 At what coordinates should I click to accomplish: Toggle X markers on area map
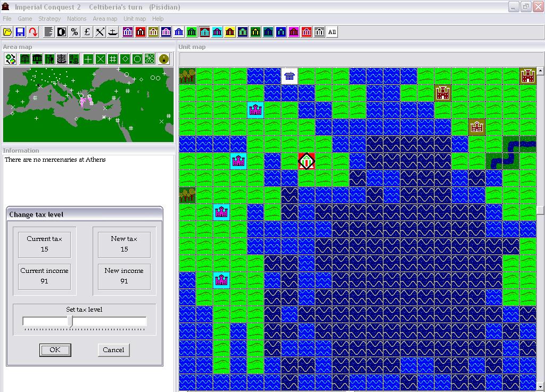101,59
